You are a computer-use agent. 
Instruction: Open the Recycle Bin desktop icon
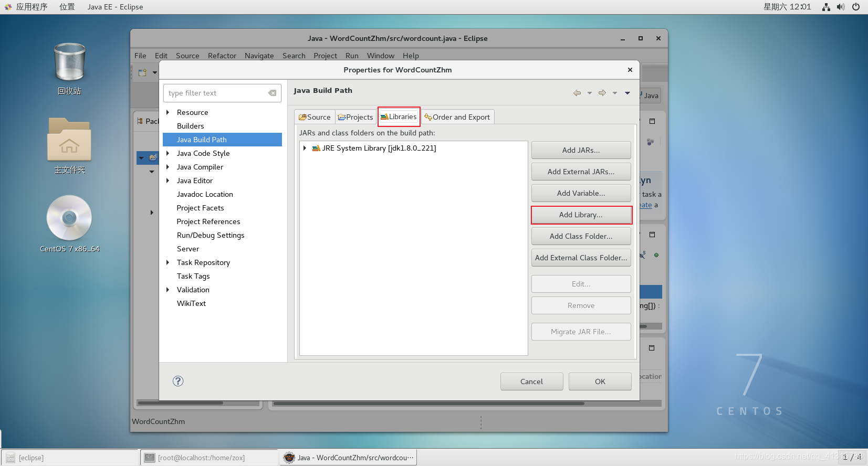(x=69, y=63)
